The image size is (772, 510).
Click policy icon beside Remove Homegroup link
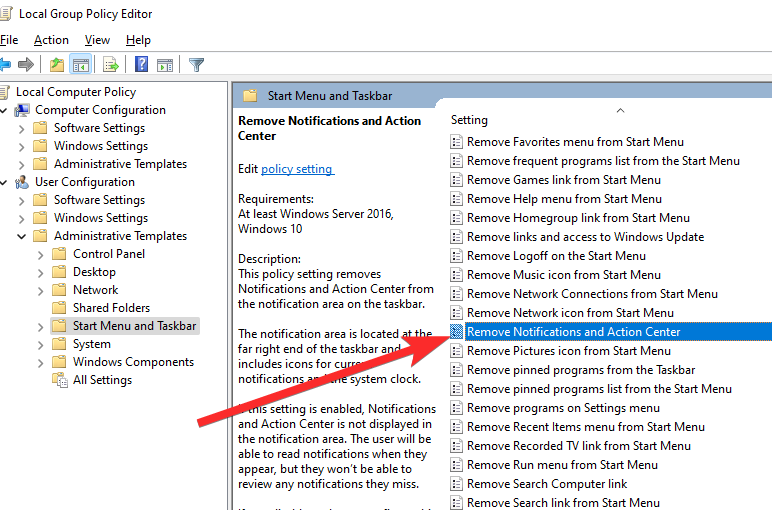click(456, 218)
